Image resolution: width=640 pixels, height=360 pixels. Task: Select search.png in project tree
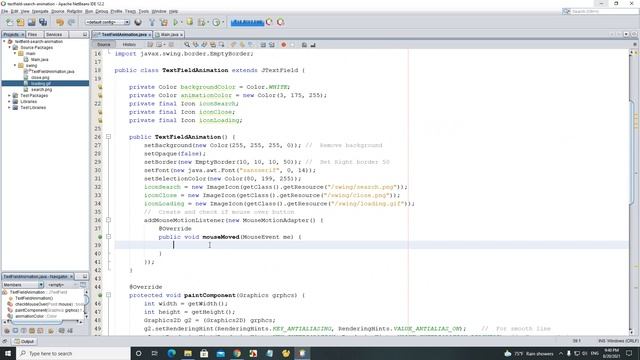(41, 89)
